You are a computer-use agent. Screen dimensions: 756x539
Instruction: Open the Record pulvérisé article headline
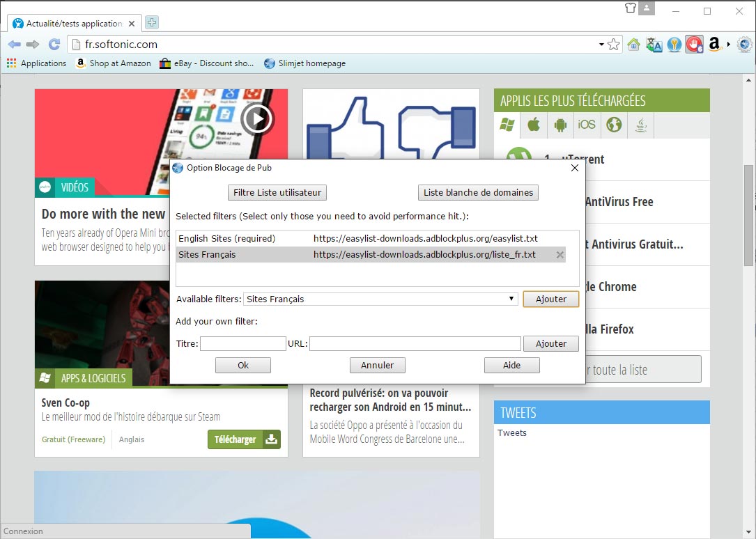pyautogui.click(x=390, y=400)
